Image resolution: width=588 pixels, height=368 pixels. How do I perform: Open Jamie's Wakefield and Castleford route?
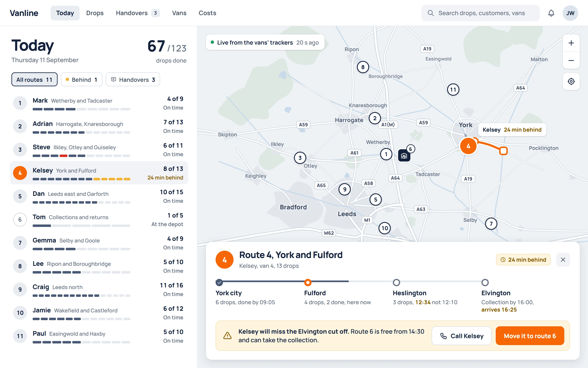pos(99,313)
